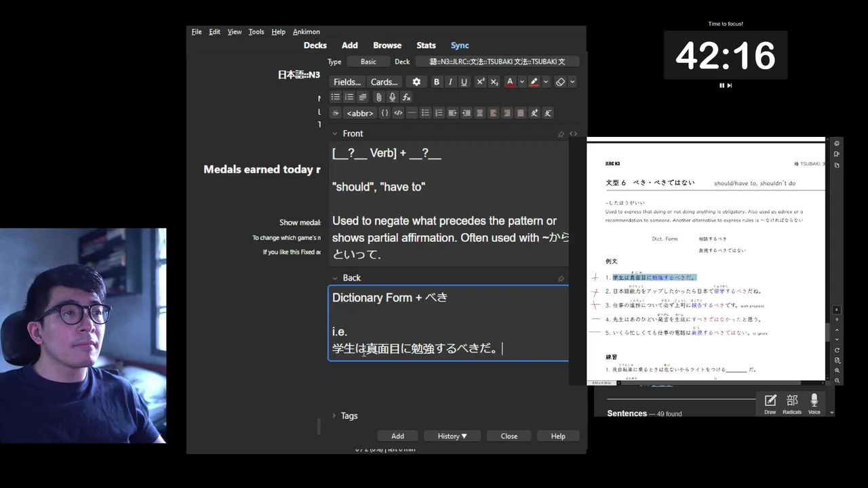Open Cards... template editor

384,82
